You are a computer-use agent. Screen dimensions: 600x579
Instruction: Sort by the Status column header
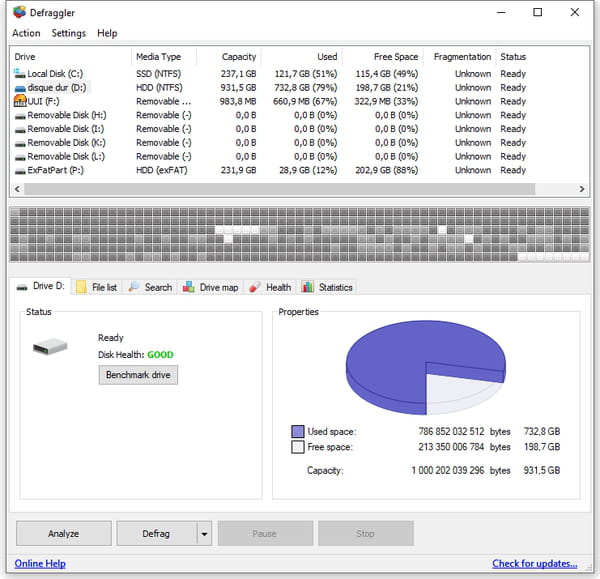pyautogui.click(x=513, y=57)
